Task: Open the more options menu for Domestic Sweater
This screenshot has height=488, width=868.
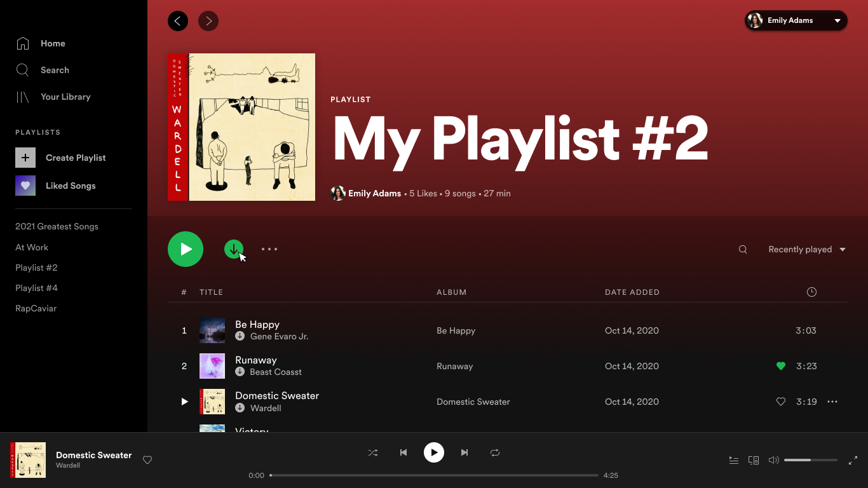Action: [832, 402]
